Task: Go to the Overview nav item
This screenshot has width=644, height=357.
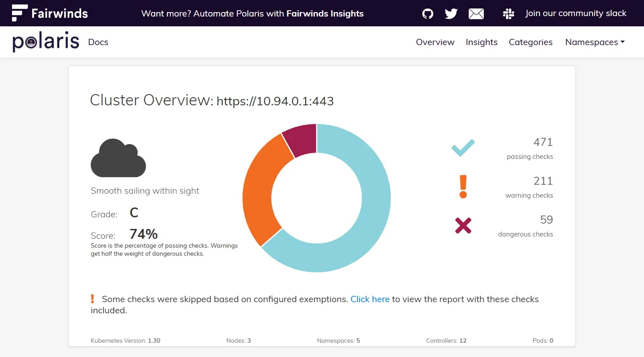Action: pyautogui.click(x=435, y=42)
